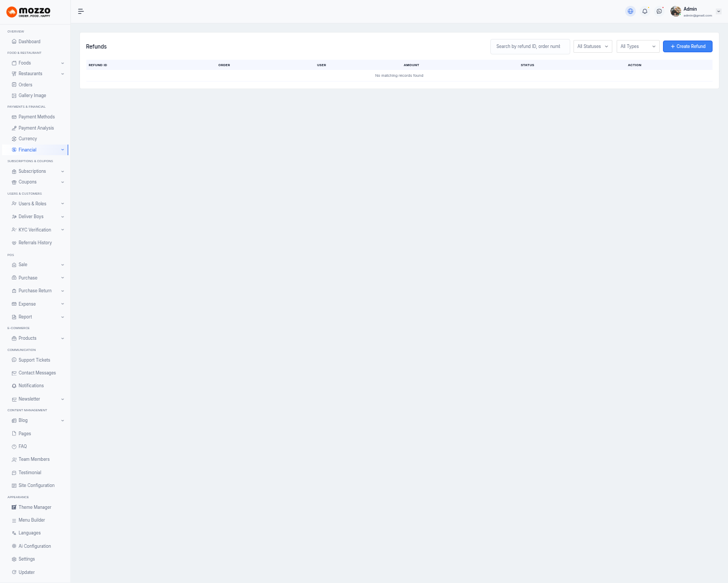Viewport: 728px width, 583px height.
Task: Click the globe language icon in header
Action: (x=630, y=11)
